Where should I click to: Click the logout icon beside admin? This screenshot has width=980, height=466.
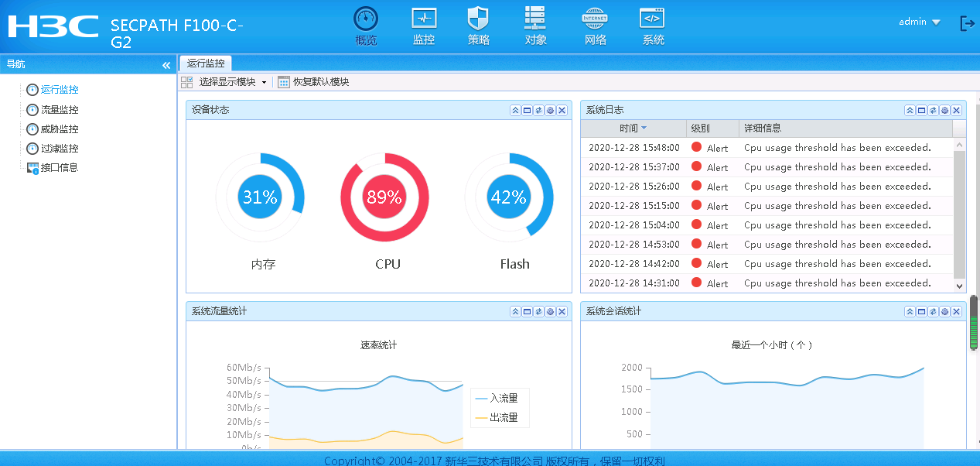pos(967,23)
